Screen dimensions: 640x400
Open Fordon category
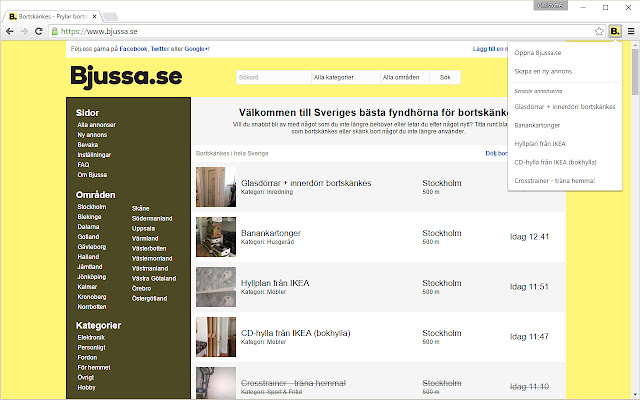pos(87,358)
